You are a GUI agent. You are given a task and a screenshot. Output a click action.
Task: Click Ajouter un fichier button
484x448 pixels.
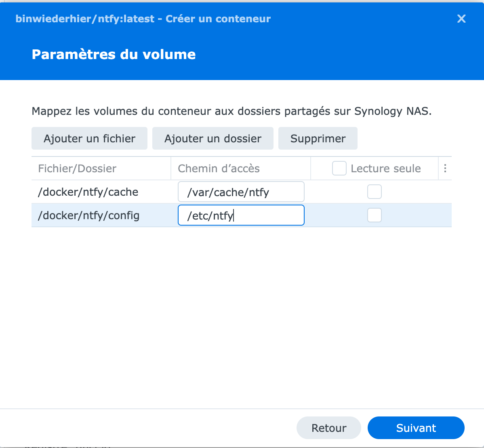90,138
